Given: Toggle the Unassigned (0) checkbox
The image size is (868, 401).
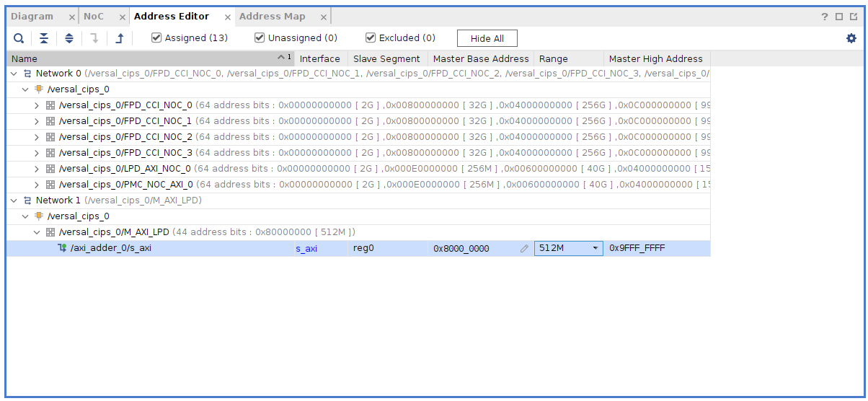Looking at the screenshot, I should [x=260, y=38].
